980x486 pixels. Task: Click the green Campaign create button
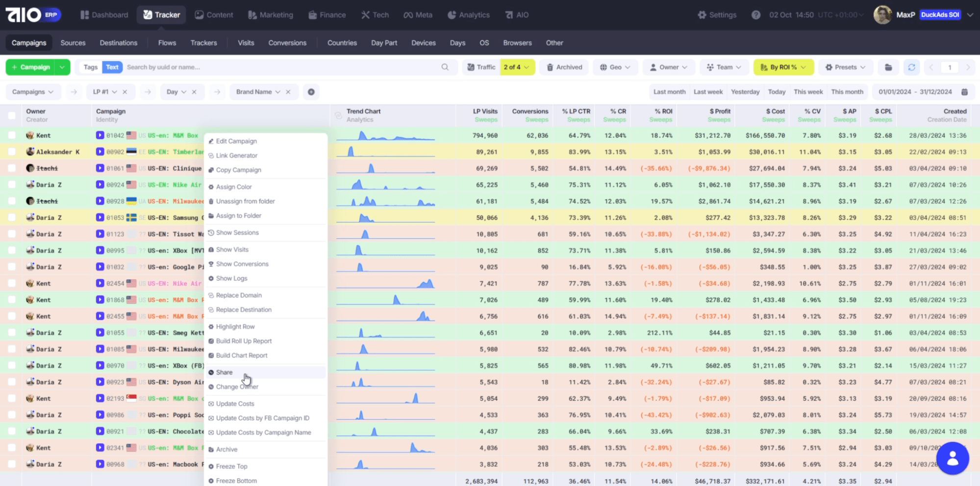coord(31,67)
